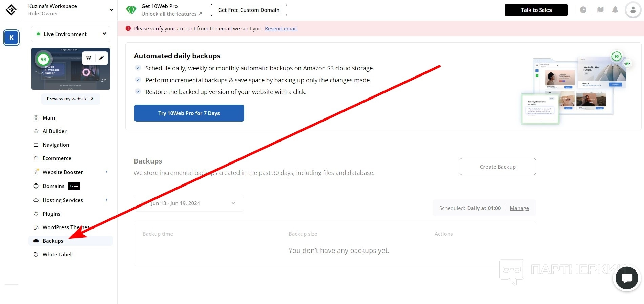Open the live chat bubble

627,278
